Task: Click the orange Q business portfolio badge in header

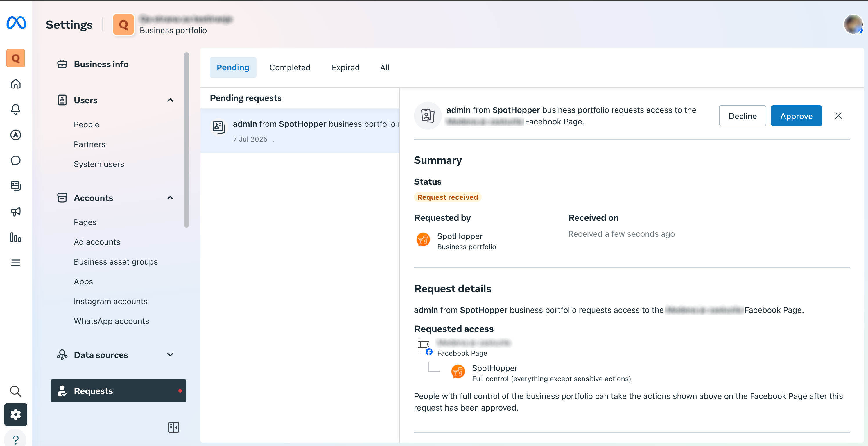Action: pyautogui.click(x=123, y=24)
